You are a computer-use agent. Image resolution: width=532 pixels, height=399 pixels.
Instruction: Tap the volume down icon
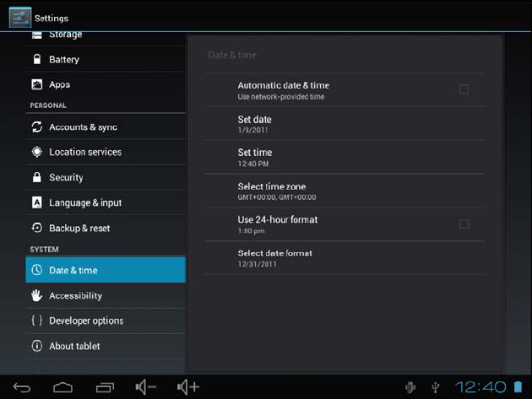[x=145, y=387]
